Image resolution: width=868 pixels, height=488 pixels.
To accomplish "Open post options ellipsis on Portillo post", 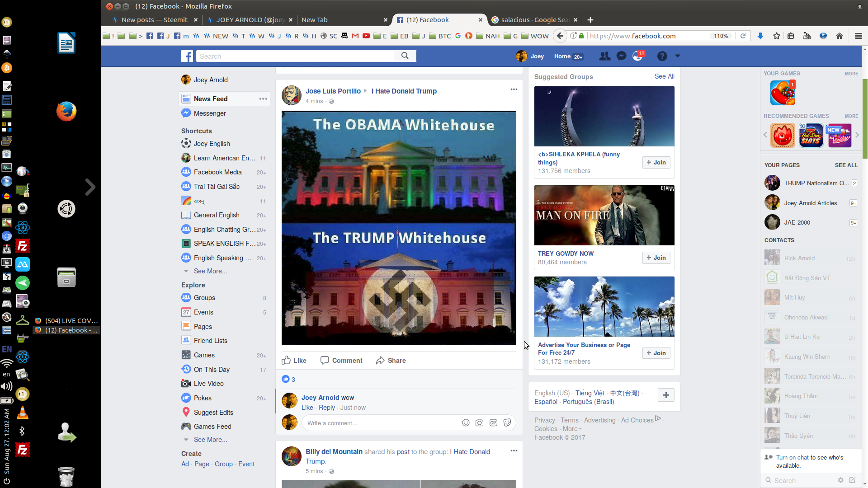I will tap(514, 89).
